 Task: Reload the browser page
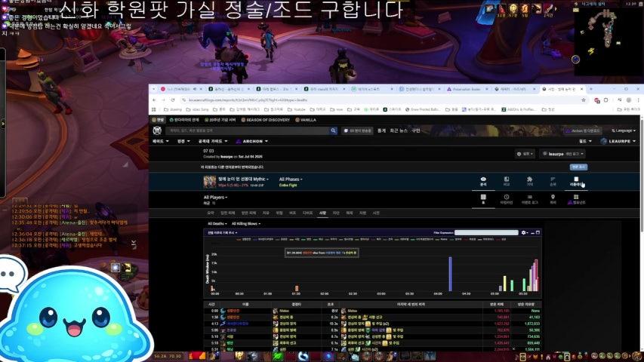173,100
